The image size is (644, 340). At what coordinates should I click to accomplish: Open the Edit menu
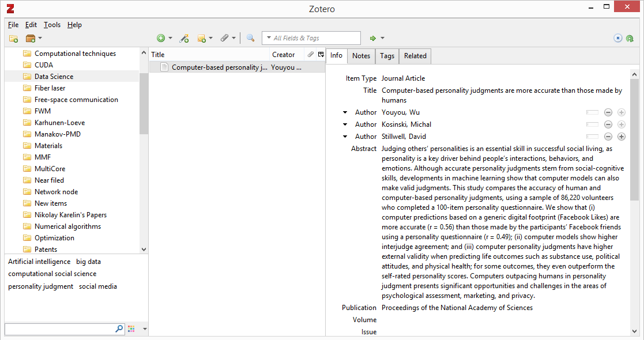31,25
